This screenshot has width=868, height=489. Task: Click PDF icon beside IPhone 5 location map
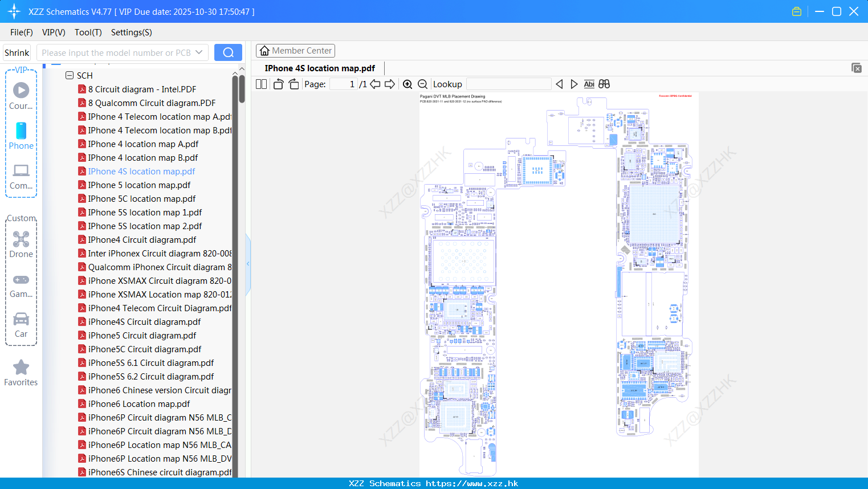coord(82,185)
